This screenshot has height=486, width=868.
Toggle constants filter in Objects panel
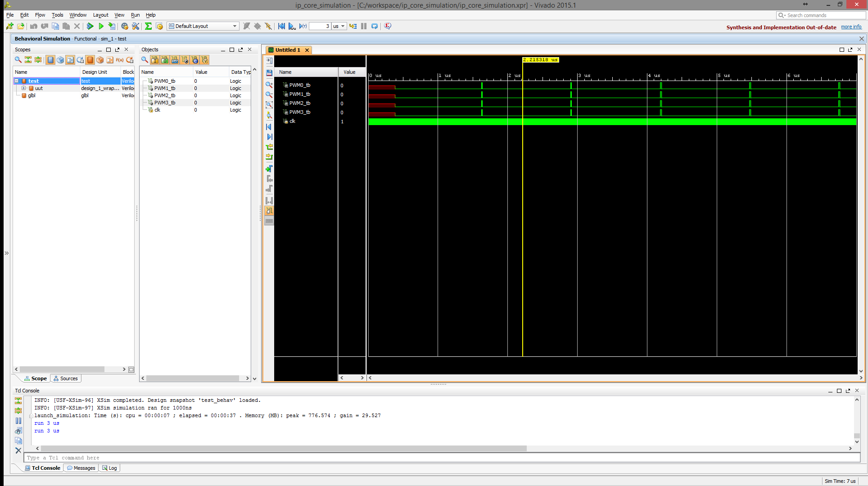194,60
